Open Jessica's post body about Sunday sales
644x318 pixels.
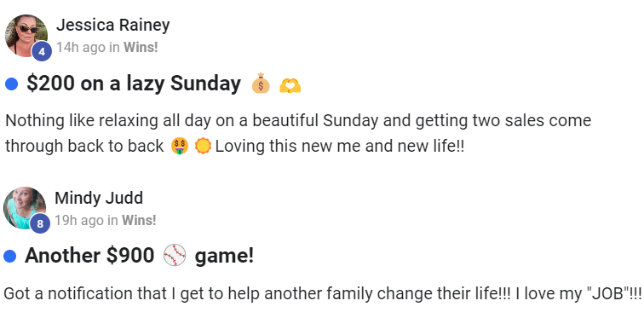tap(298, 133)
